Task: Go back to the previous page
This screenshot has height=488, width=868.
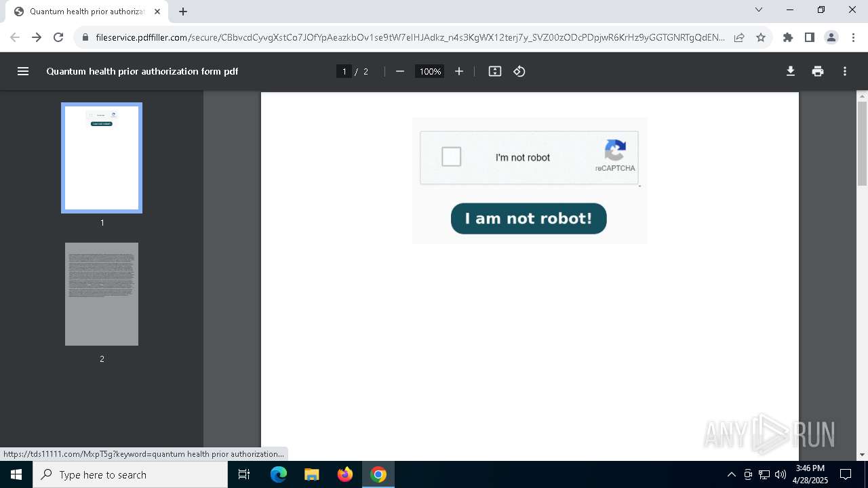Action: coord(15,37)
